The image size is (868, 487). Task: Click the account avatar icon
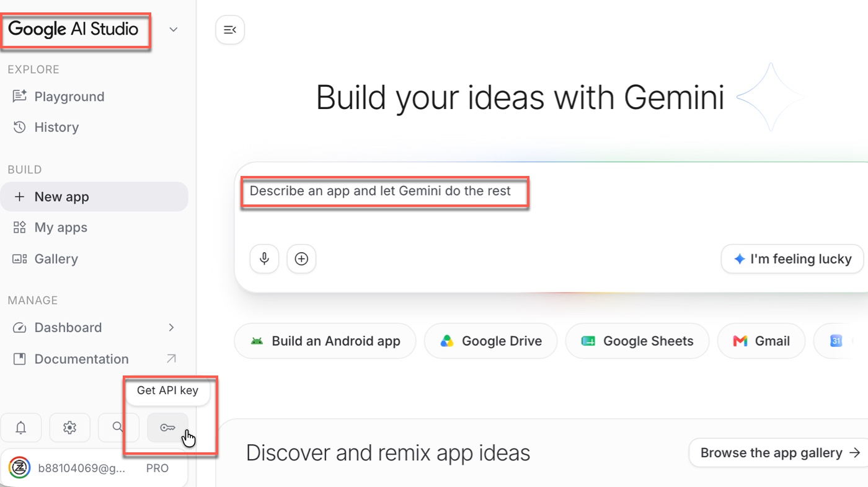tap(20, 468)
